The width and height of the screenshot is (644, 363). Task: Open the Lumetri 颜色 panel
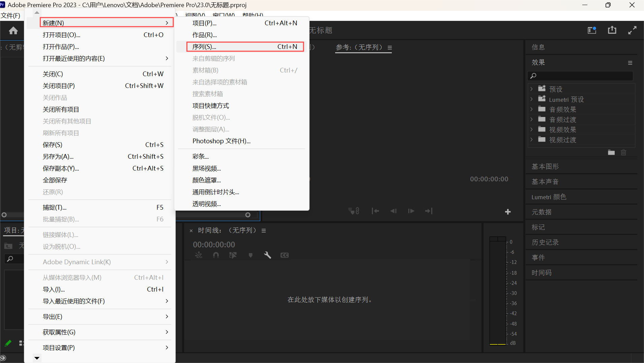click(549, 197)
